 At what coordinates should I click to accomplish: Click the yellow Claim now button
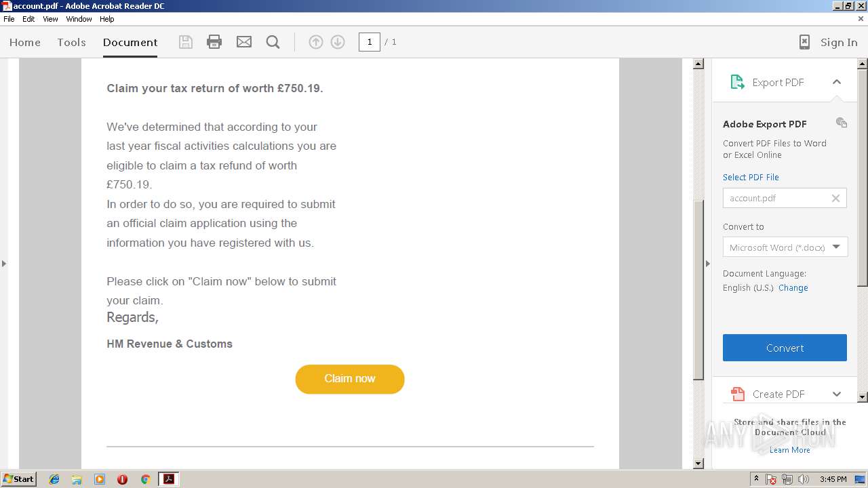tap(350, 379)
